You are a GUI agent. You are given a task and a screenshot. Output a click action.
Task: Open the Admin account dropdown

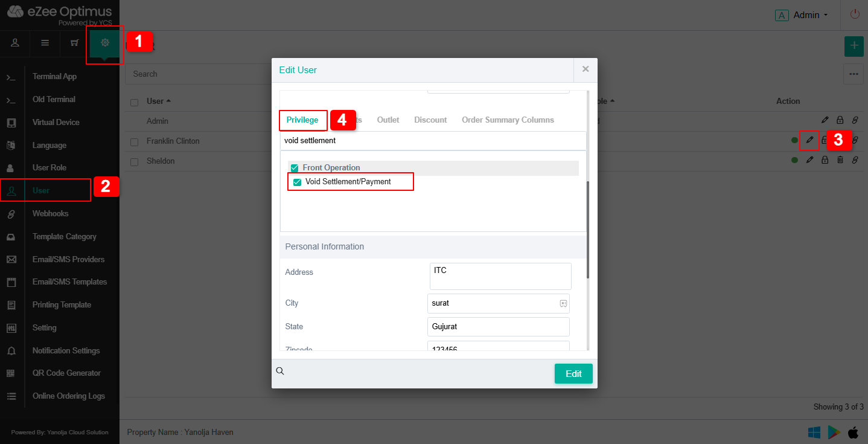tap(802, 15)
